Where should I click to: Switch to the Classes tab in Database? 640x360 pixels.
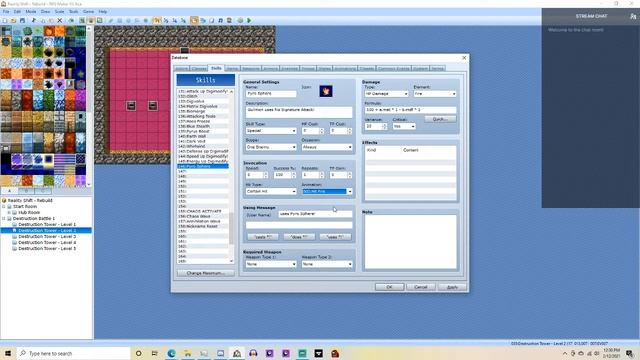coord(199,69)
